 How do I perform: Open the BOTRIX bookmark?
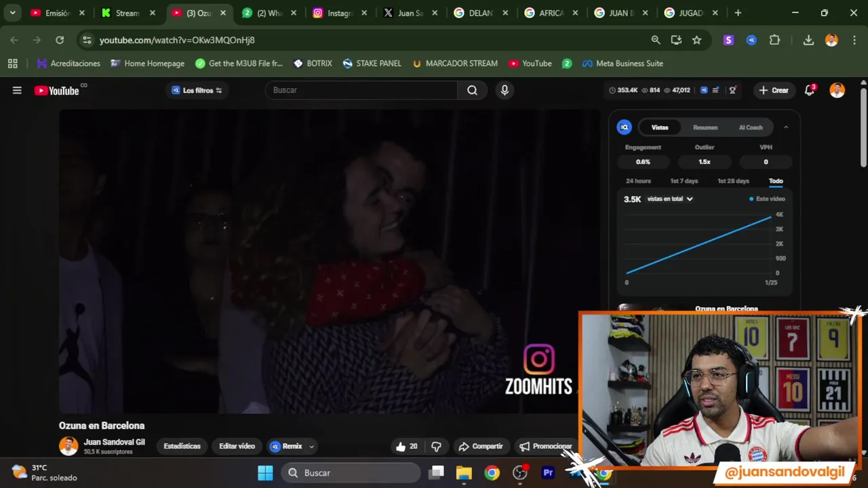tap(312, 63)
